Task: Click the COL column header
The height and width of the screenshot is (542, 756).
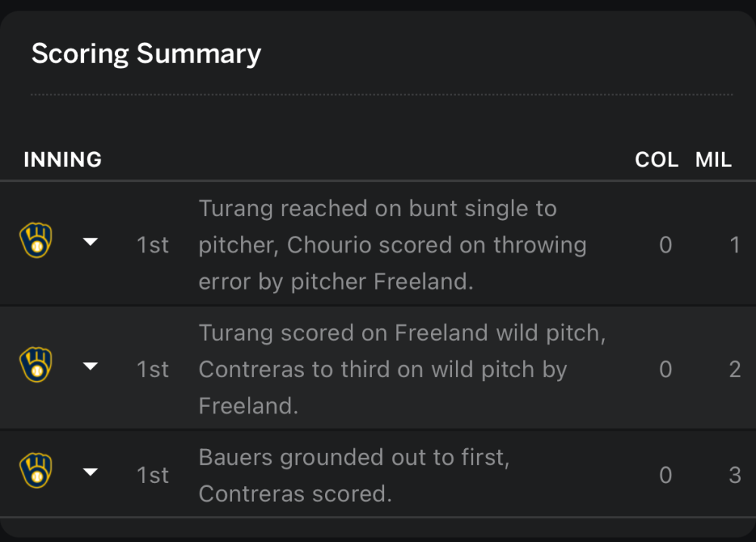Action: 656,160
